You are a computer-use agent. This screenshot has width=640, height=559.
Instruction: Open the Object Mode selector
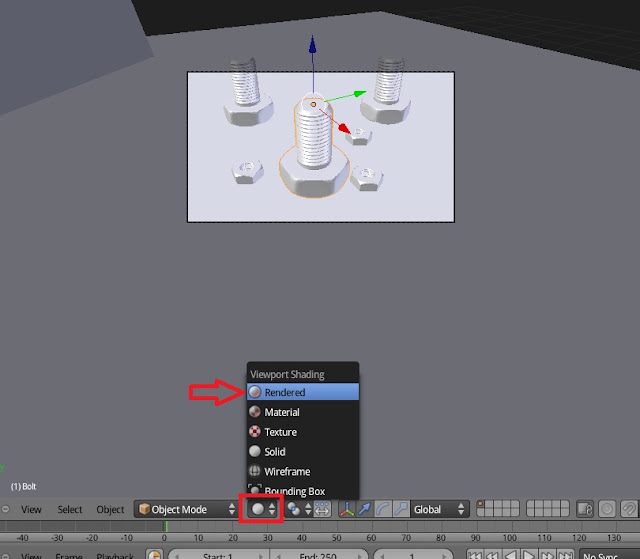[x=187, y=509]
